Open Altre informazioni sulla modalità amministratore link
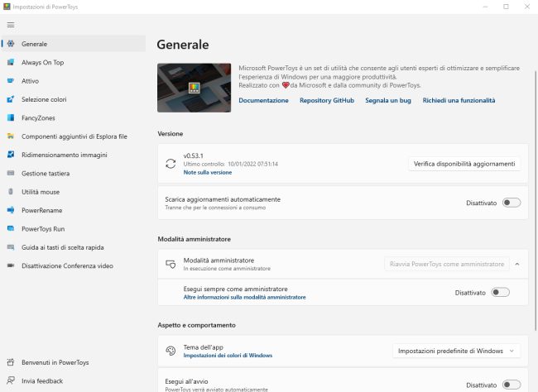 (245, 298)
